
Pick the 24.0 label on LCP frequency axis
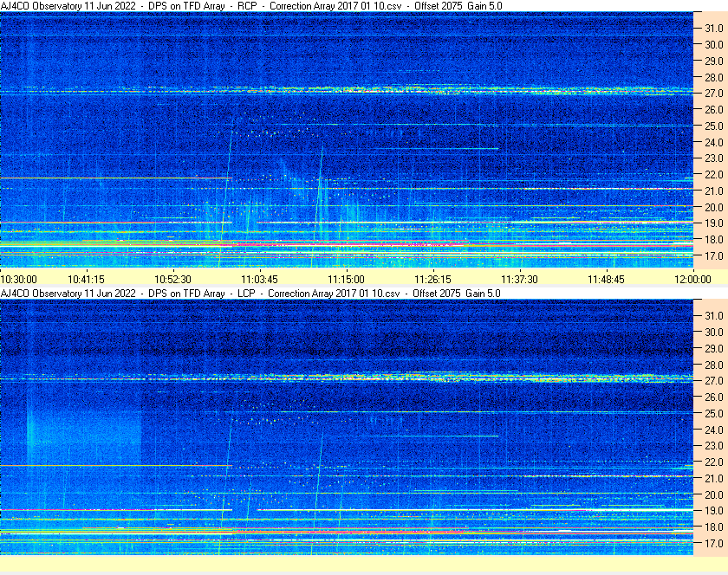[x=714, y=430]
